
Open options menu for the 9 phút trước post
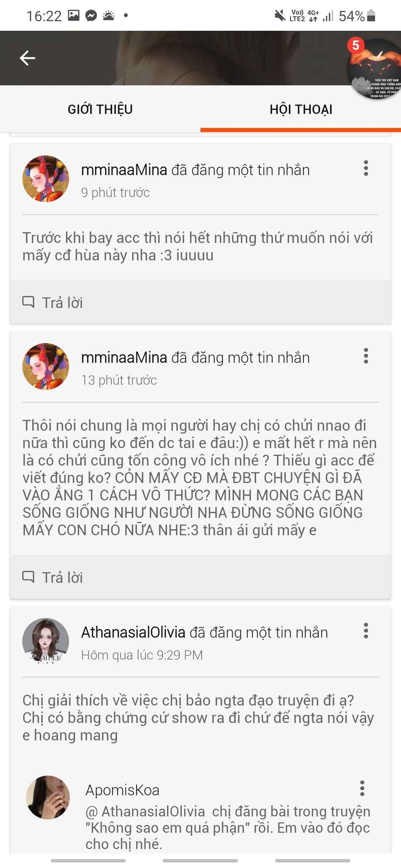coord(366,168)
